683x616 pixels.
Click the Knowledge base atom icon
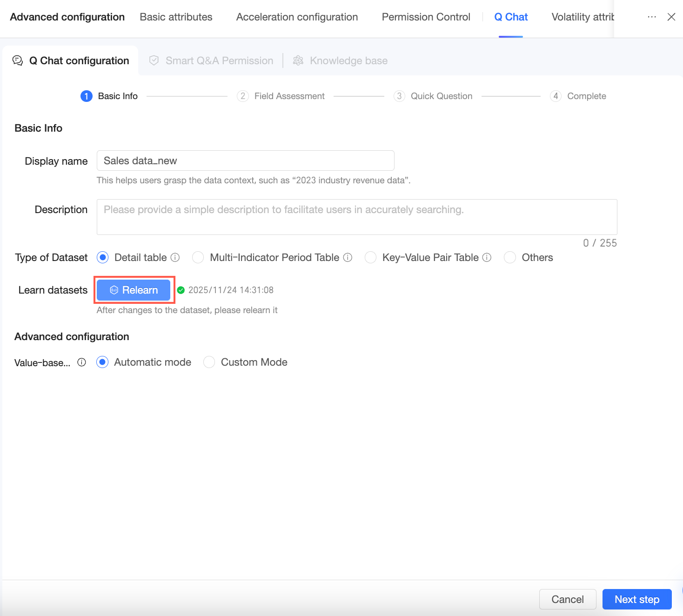pos(298,60)
